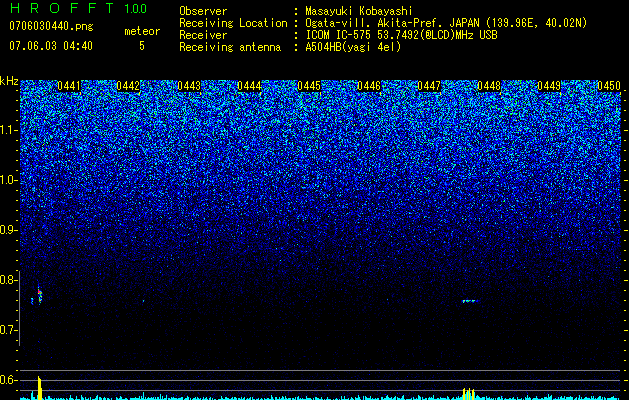The image size is (629, 400).
Task: Click the 0441 time marker
Action: click(69, 86)
